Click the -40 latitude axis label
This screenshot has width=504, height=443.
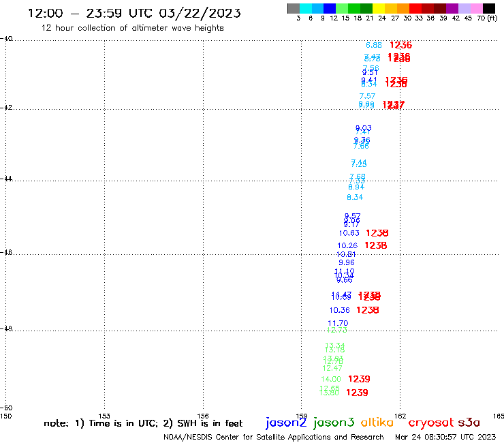tap(6, 39)
